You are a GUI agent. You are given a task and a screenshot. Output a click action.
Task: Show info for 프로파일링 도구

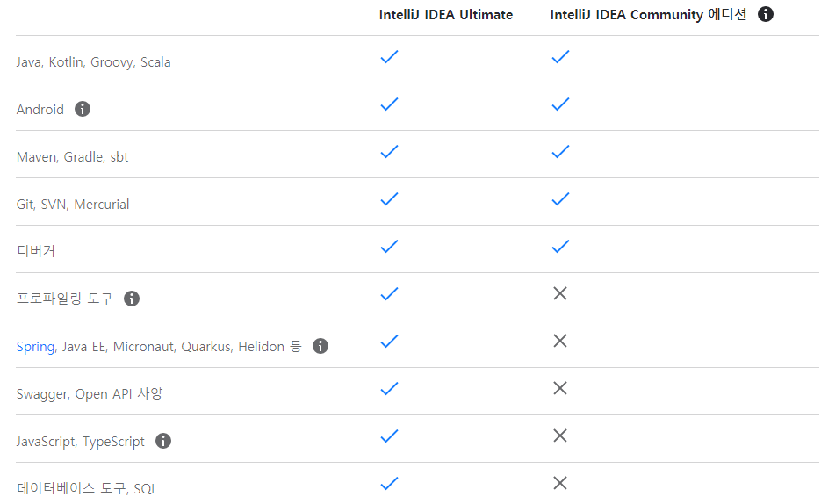[132, 299]
